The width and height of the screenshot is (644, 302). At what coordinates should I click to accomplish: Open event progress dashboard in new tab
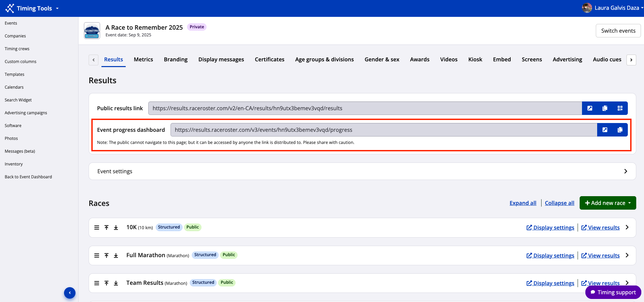[605, 130]
